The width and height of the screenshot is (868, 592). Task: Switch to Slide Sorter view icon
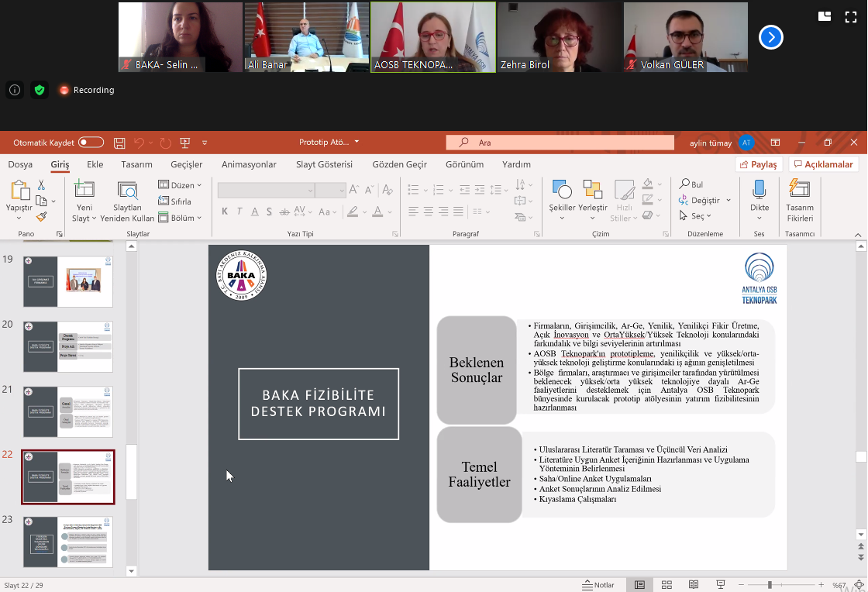click(x=666, y=585)
